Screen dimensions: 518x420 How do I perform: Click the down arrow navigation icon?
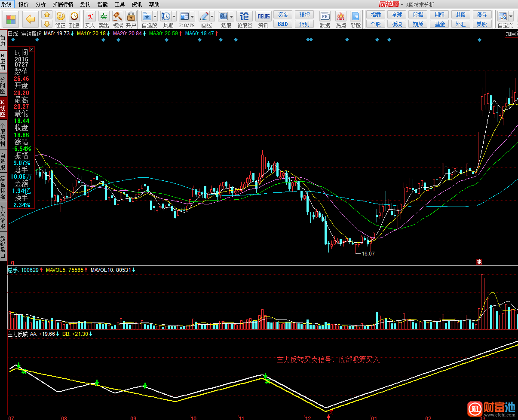click(47, 24)
